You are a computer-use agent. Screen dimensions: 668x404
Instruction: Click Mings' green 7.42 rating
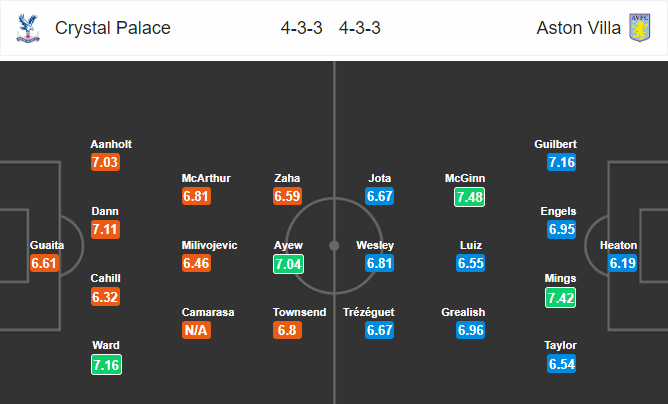pyautogui.click(x=561, y=297)
